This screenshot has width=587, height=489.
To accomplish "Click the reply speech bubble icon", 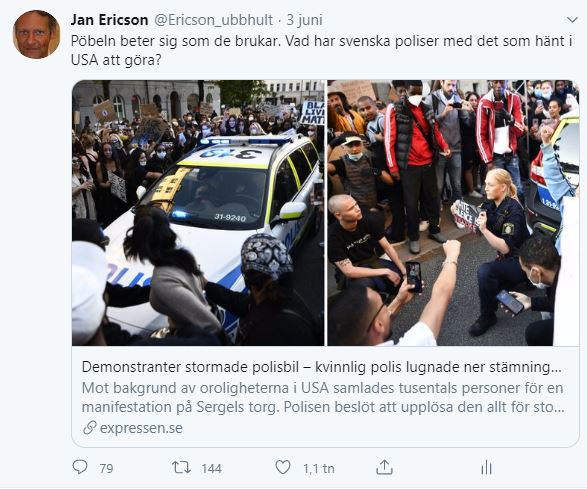I will point(80,467).
